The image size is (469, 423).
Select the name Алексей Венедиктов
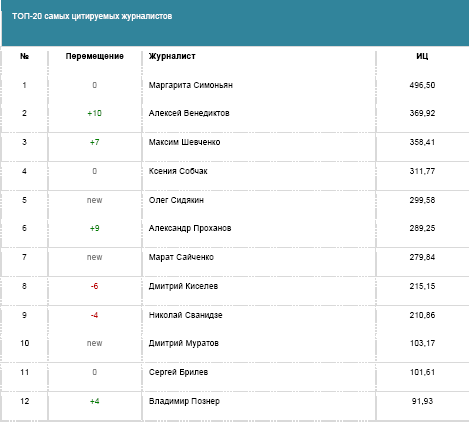point(189,113)
